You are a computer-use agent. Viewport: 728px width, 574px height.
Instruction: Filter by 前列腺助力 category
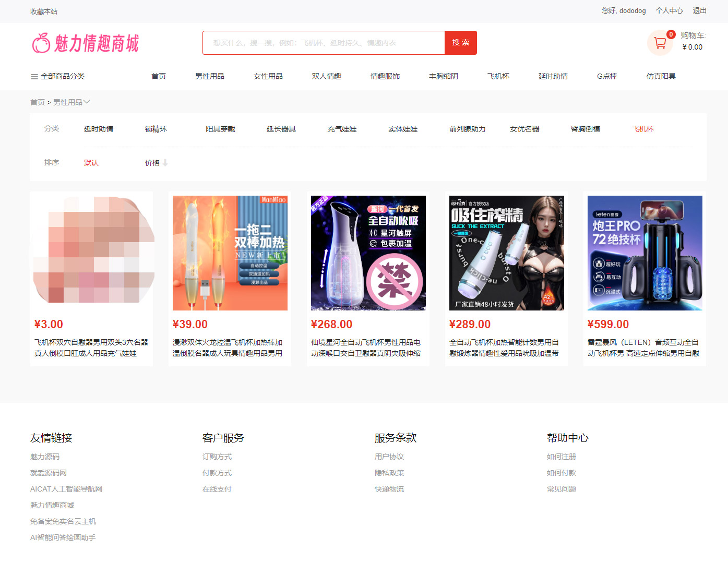pos(468,129)
